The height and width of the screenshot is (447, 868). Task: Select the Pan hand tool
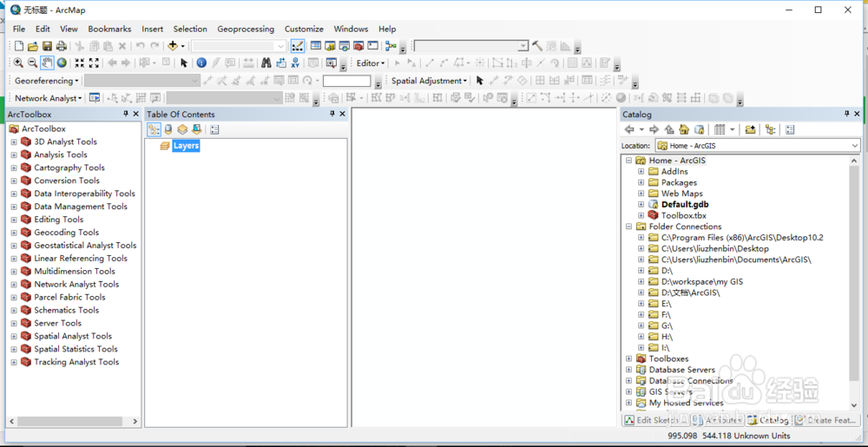[x=47, y=63]
